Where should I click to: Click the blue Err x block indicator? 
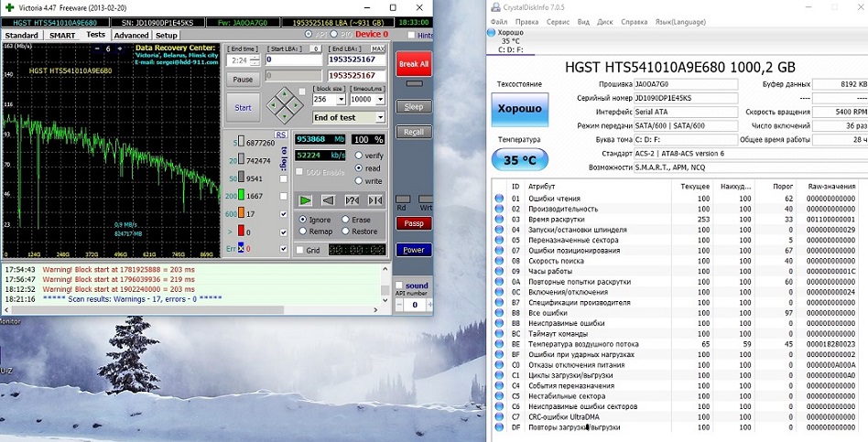point(241,248)
